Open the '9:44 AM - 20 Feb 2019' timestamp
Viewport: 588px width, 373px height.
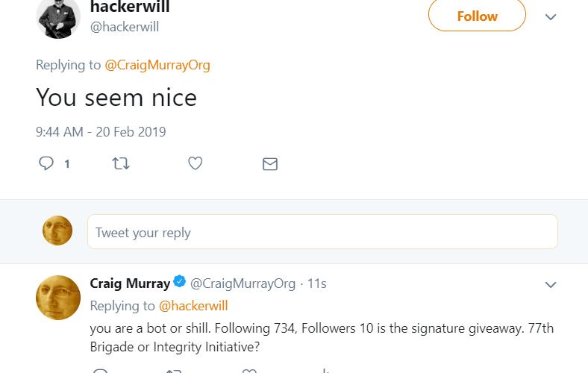tap(101, 132)
